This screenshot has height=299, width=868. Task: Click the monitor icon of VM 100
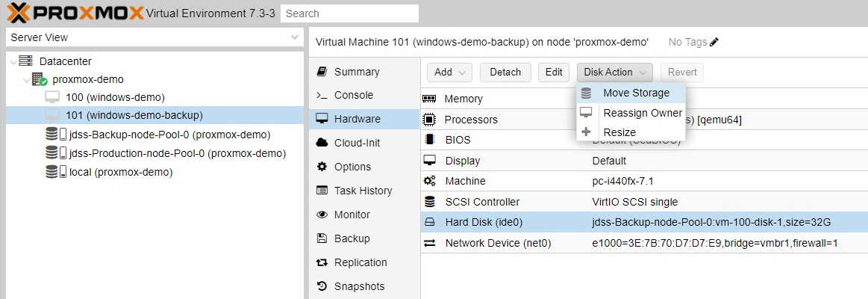[x=52, y=98]
